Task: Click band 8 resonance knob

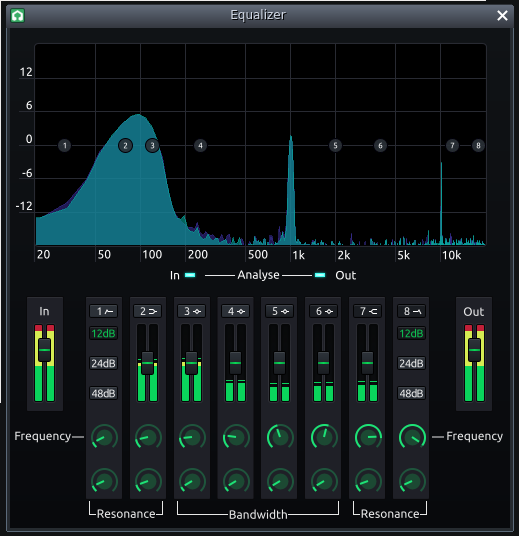Action: point(412,481)
